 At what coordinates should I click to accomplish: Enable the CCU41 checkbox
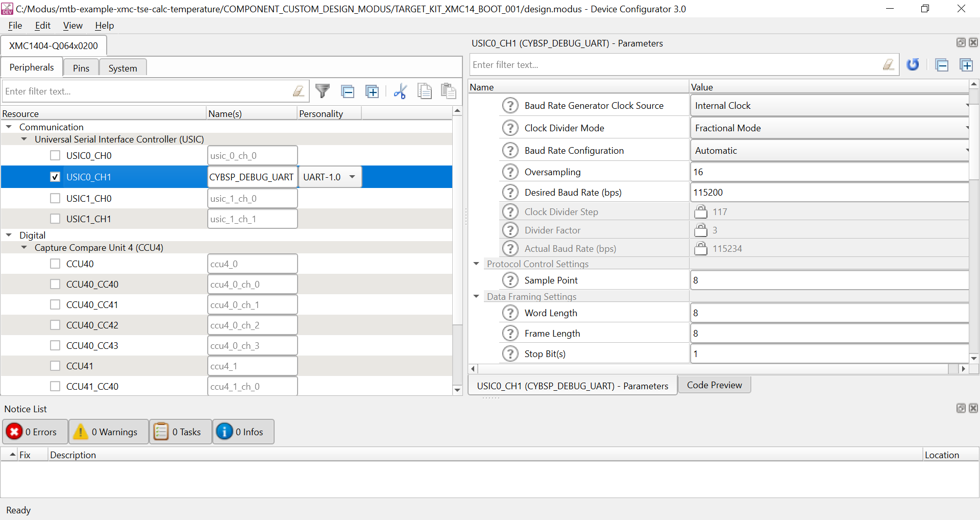click(x=55, y=366)
